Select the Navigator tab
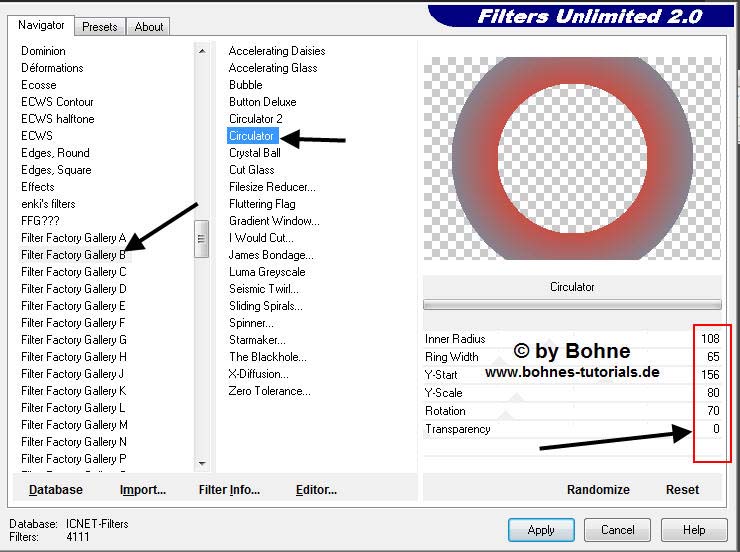The height and width of the screenshot is (552, 740). tap(41, 25)
